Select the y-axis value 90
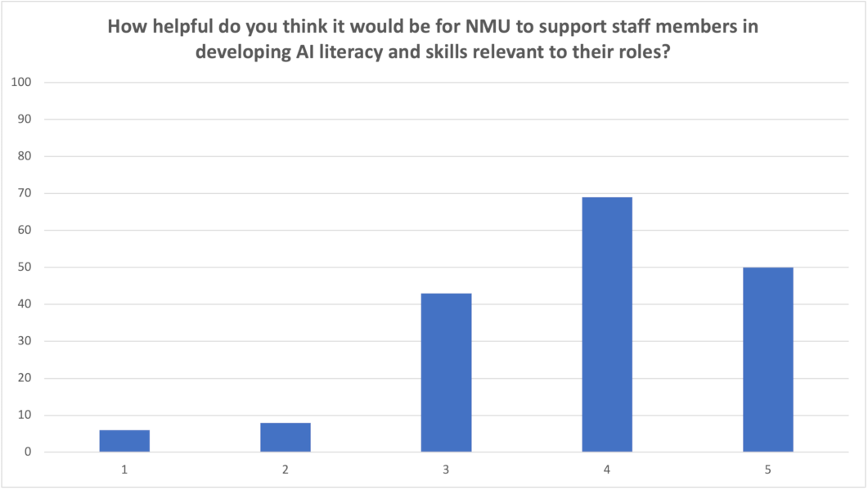This screenshot has width=868, height=490. coord(24,119)
